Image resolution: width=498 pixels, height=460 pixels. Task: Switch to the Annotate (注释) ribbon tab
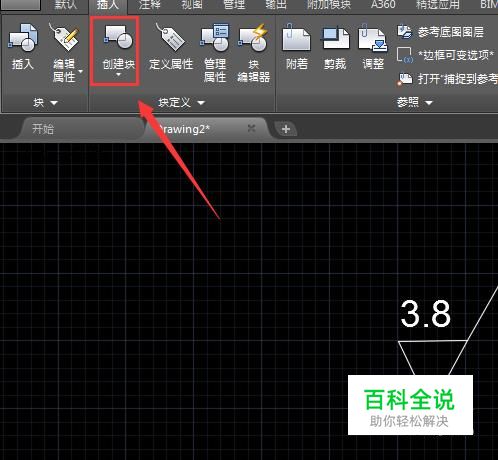[150, 4]
